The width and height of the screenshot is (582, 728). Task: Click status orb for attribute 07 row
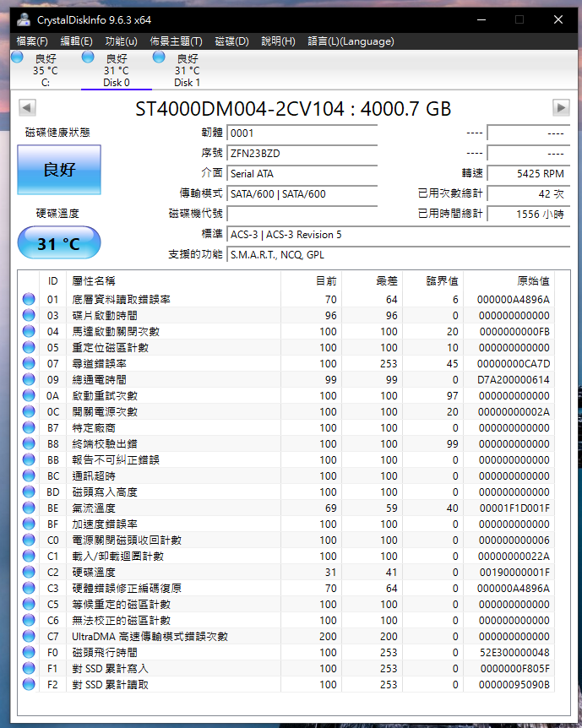[29, 363]
